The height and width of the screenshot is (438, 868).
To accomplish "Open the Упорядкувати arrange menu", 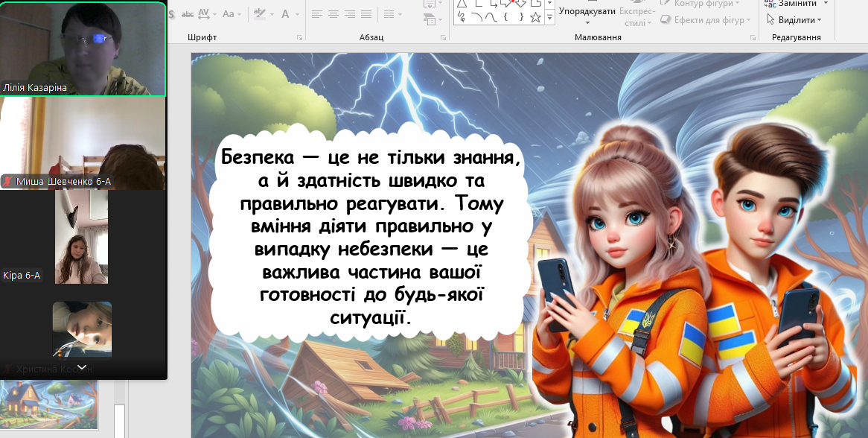I will [587, 12].
